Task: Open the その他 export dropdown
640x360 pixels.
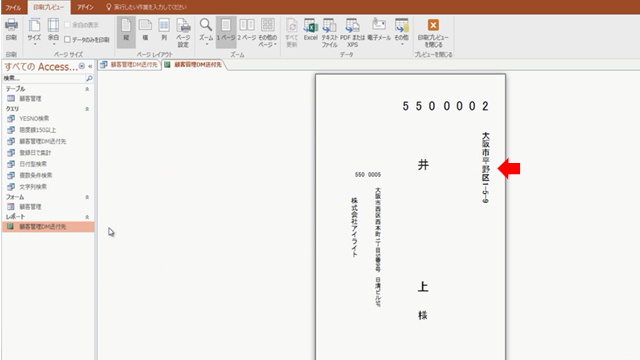Action: pos(402,32)
